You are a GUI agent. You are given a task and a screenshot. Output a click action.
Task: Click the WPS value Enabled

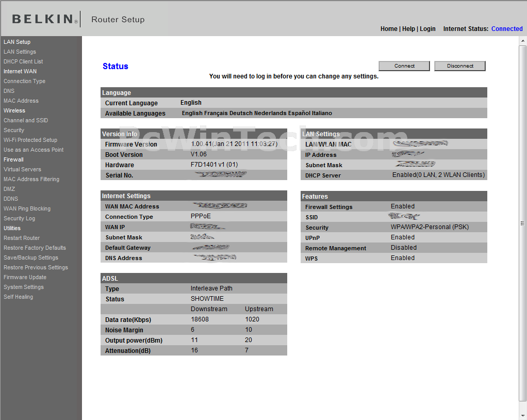(403, 258)
